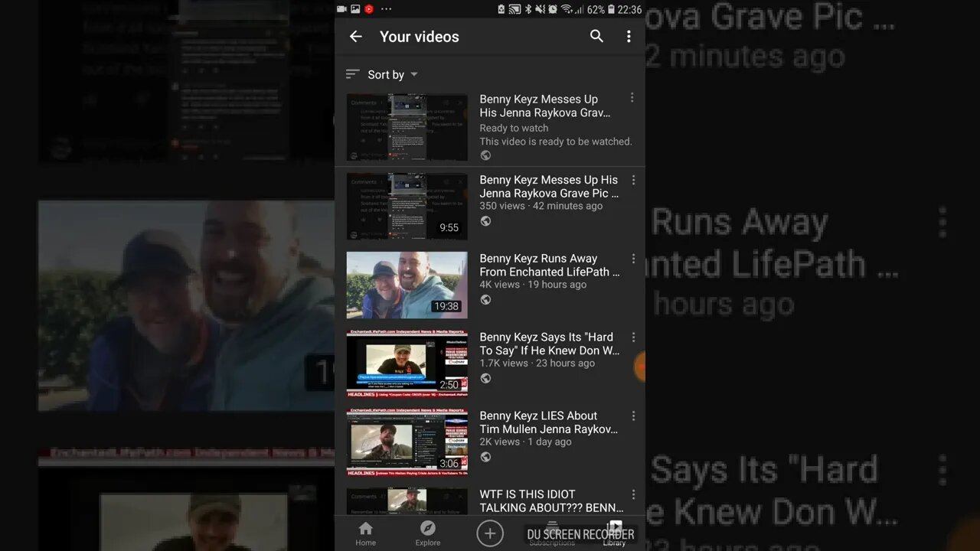Open WTF IS THIS IDIOT TALKING ABOUT title
This screenshot has width=980, height=551.
(551, 501)
